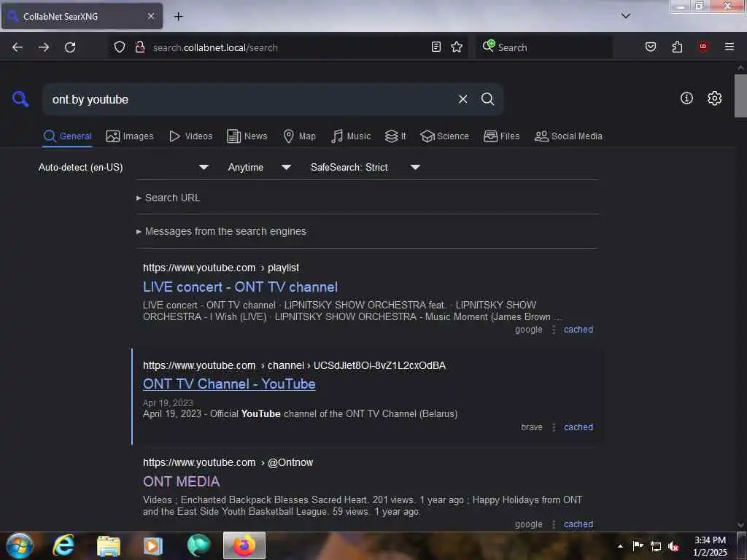This screenshot has height=560, width=747.
Task: Expand the Search URL section
Action: tap(169, 198)
